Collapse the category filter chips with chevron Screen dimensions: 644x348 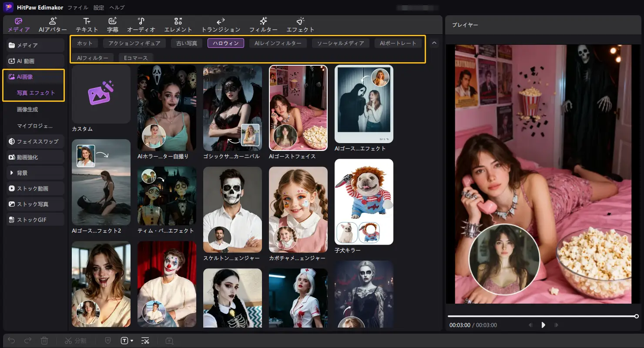tap(434, 43)
